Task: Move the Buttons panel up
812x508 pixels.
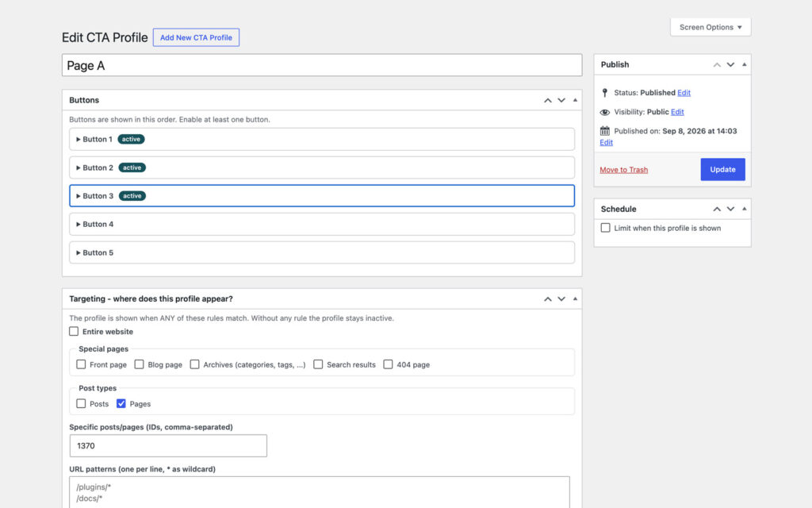Action: 547,100
